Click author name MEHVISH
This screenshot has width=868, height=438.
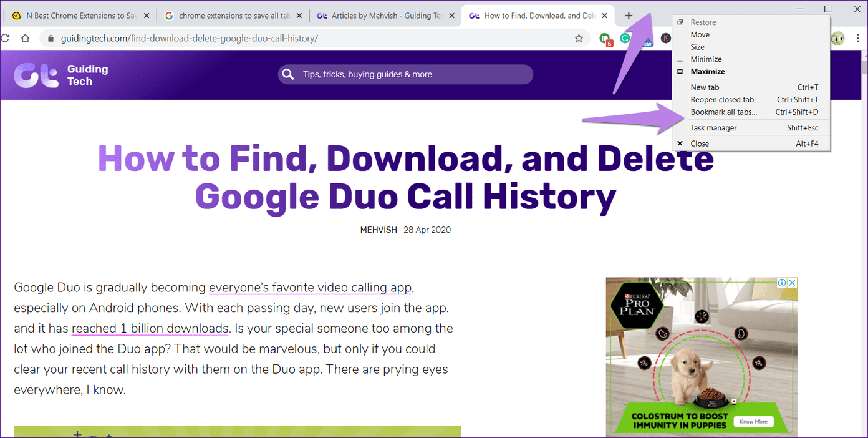[x=379, y=230]
